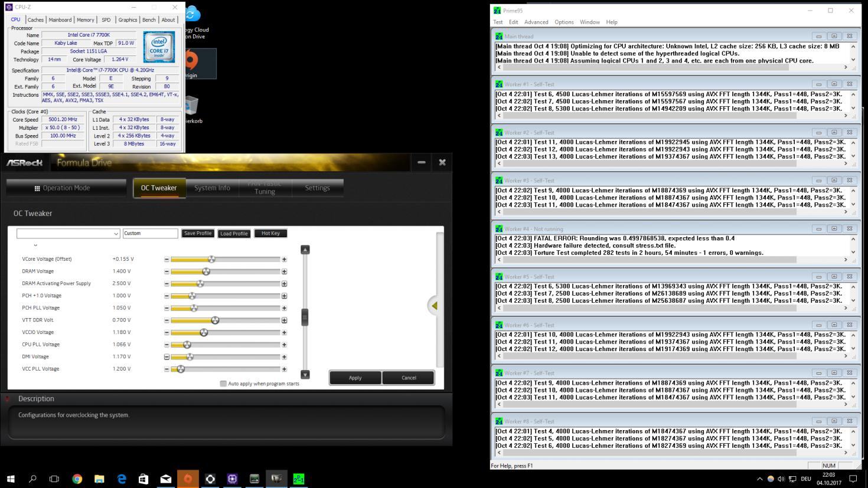
Task: Switch to the CPU-Z taskbar icon
Action: tap(232, 479)
